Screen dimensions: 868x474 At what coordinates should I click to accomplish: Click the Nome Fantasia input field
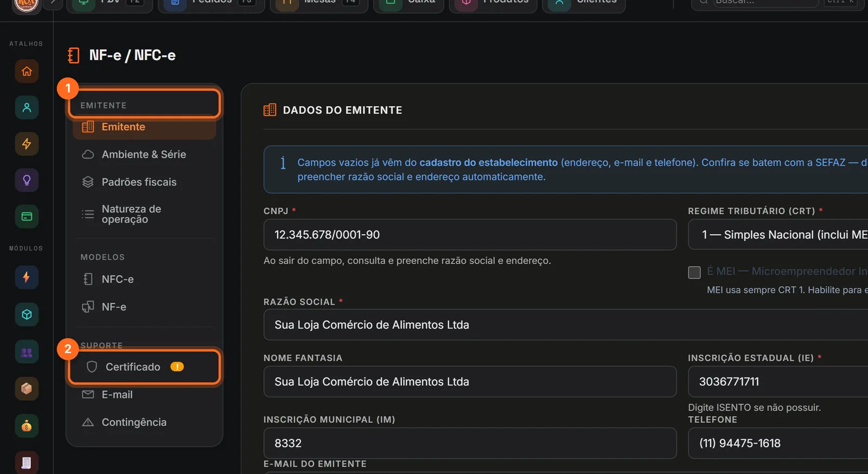click(470, 382)
